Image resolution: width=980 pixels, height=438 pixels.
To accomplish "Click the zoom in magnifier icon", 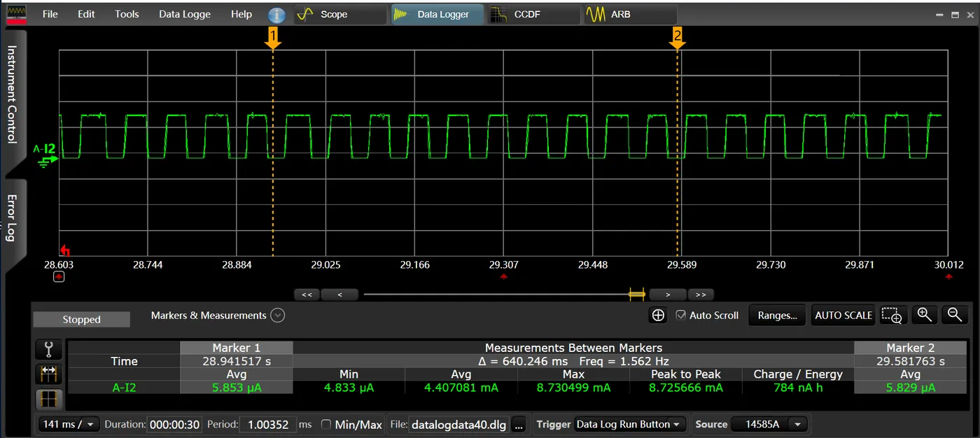I will [x=924, y=315].
